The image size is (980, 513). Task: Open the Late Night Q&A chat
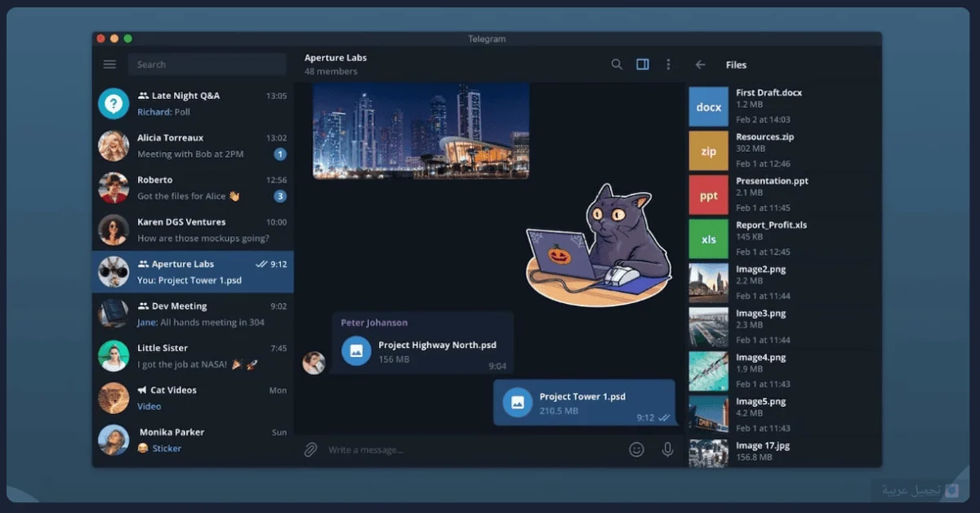[x=193, y=104]
